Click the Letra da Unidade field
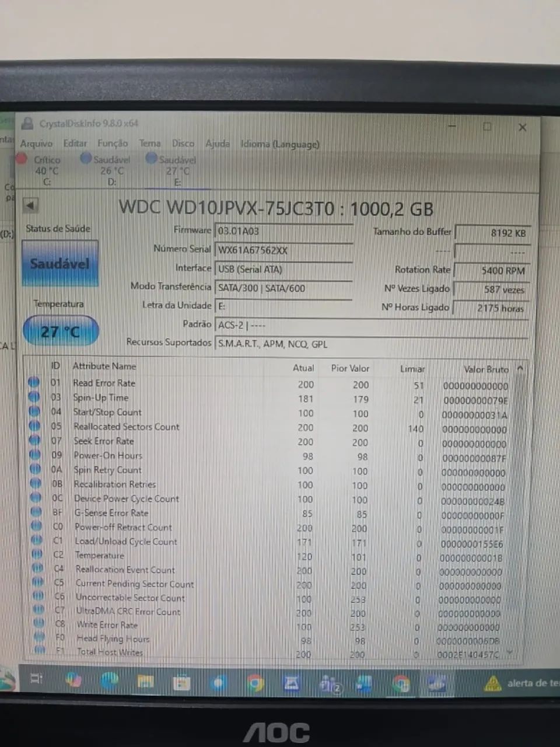The height and width of the screenshot is (747, 560). tap(284, 306)
